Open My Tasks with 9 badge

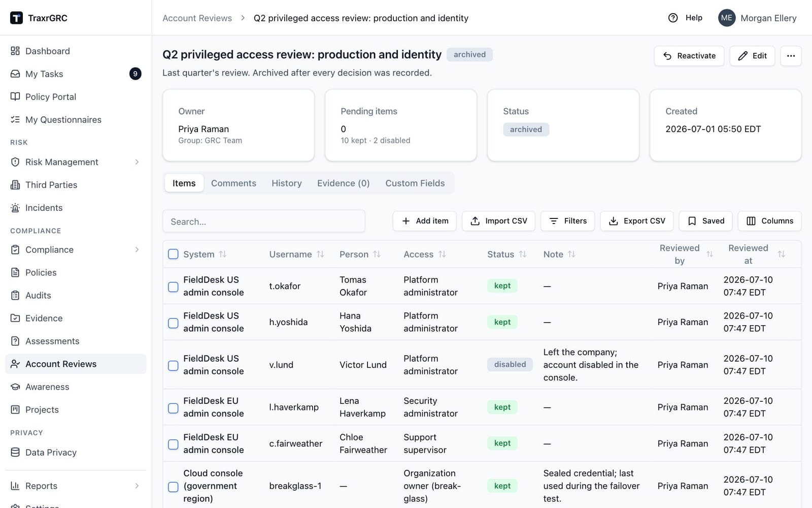click(x=76, y=74)
